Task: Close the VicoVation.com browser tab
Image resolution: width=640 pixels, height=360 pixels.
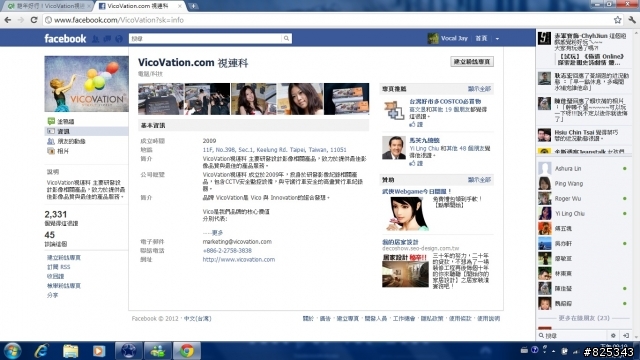Action: (180, 6)
